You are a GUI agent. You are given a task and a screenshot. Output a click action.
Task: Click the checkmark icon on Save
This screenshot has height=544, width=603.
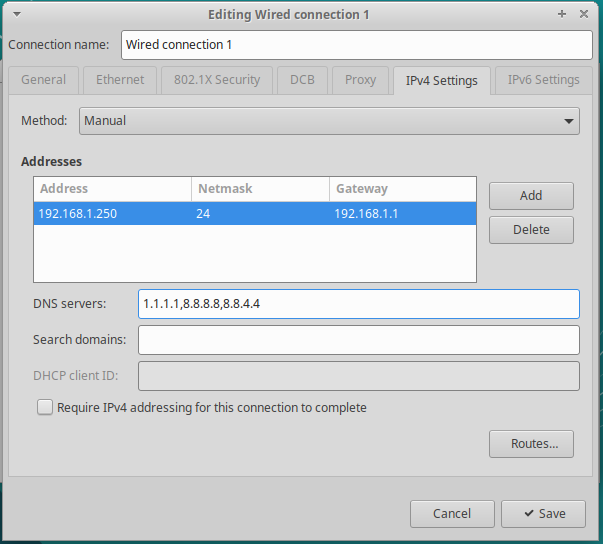(x=529, y=513)
